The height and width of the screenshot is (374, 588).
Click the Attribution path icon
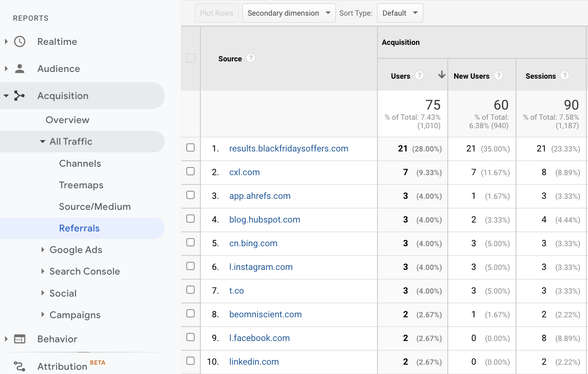pos(19,366)
